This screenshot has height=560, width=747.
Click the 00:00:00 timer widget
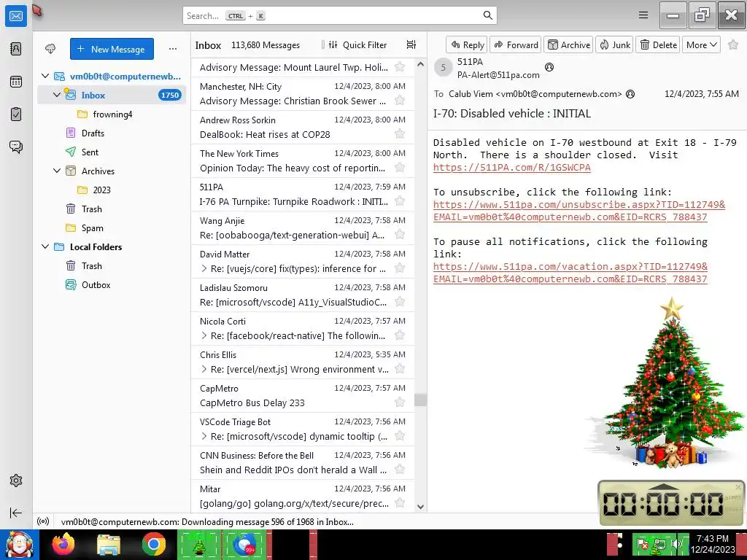(671, 503)
